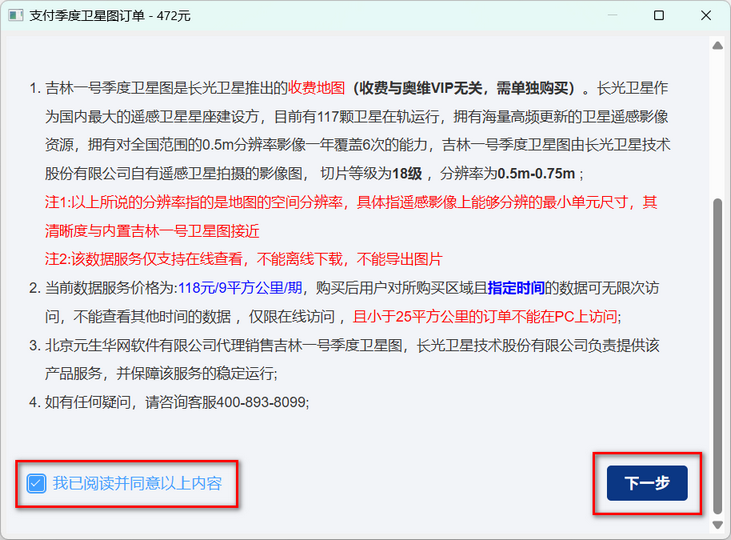
Task: Minimize the payment dialog window
Action: pyautogui.click(x=612, y=15)
